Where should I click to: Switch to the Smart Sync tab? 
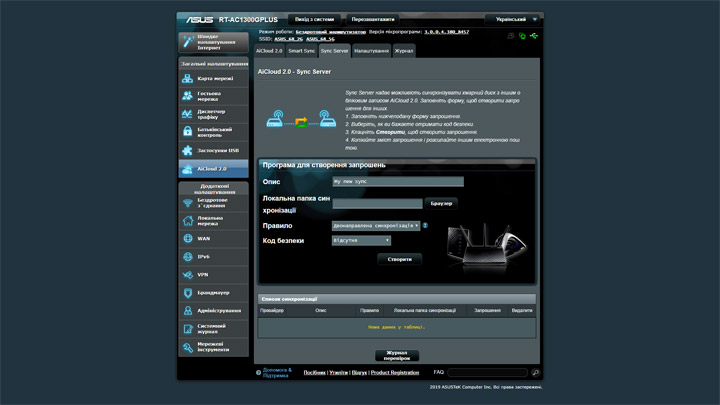(302, 51)
